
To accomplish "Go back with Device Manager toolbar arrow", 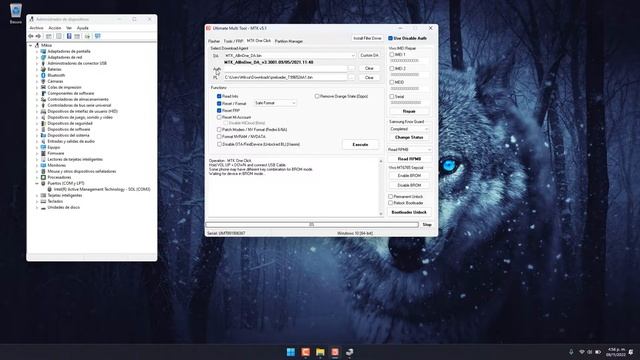I will point(31,36).
